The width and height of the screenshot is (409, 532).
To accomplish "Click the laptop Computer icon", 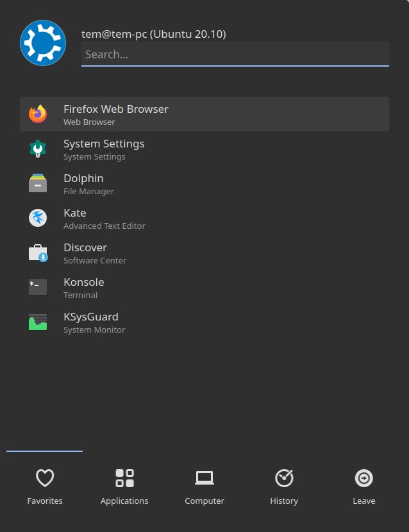I will [204, 478].
